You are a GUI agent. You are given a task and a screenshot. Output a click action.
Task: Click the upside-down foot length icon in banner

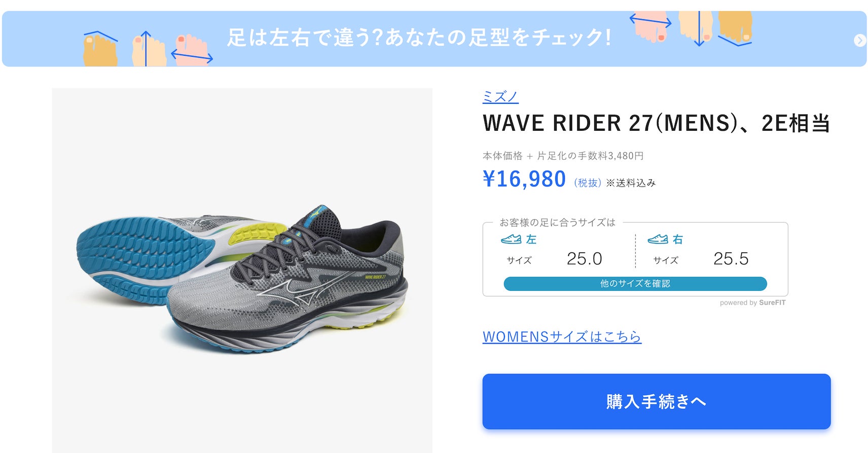pyautogui.click(x=695, y=28)
